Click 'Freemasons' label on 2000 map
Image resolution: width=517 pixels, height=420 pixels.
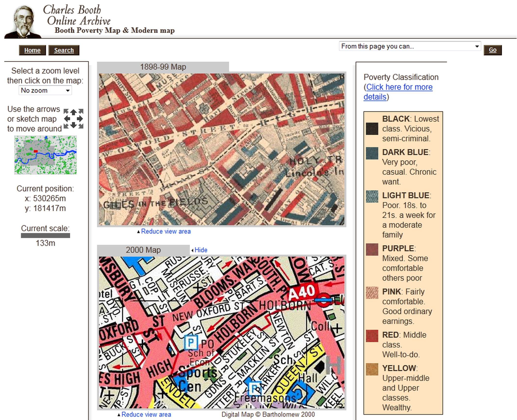click(265, 397)
